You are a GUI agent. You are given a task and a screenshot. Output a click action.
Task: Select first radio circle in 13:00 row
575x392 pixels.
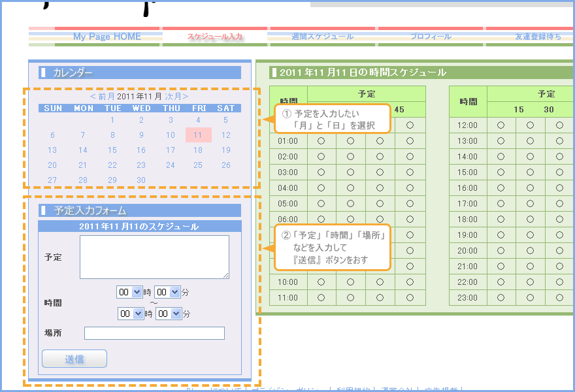(x=501, y=140)
